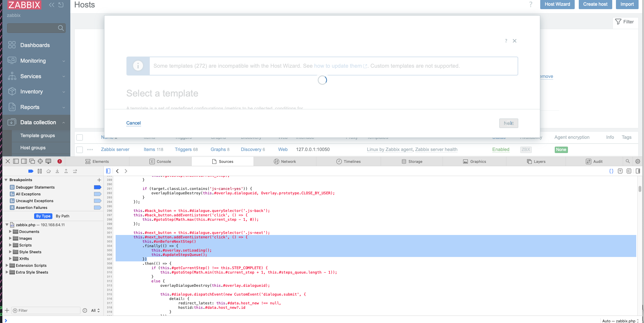
Task: Open the hosts Filter
Action: click(625, 22)
